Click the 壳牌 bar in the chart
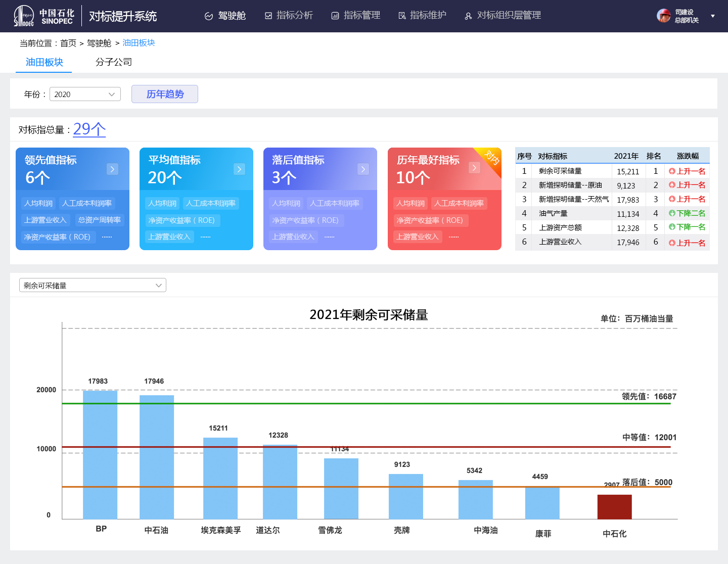728x564 pixels. (x=406, y=496)
